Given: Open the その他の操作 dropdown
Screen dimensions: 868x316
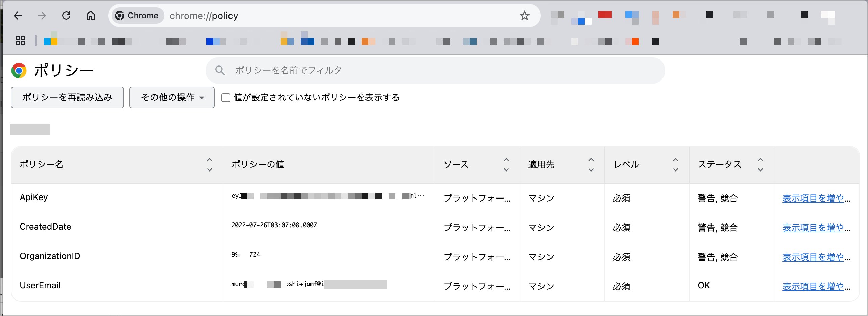Looking at the screenshot, I should [172, 97].
